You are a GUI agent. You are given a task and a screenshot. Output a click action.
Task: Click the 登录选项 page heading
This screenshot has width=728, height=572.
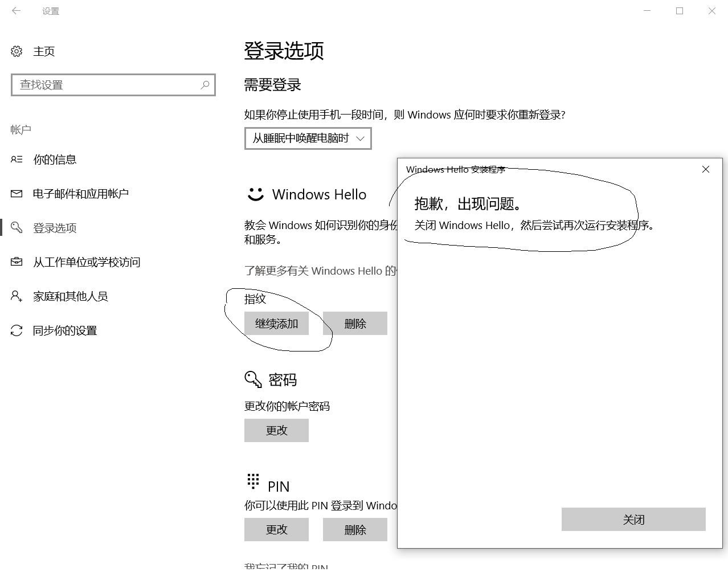pyautogui.click(x=284, y=51)
